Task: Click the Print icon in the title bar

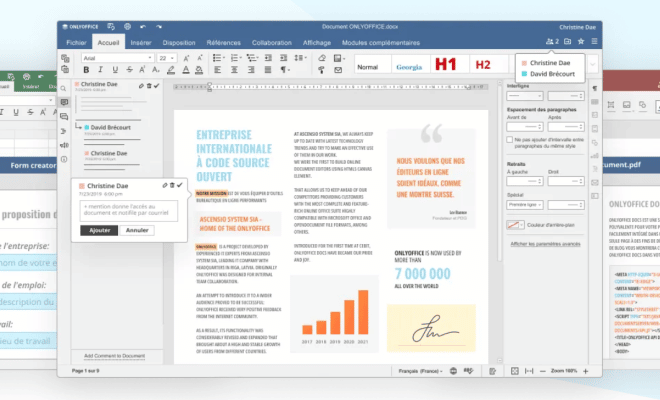Action: [128, 27]
